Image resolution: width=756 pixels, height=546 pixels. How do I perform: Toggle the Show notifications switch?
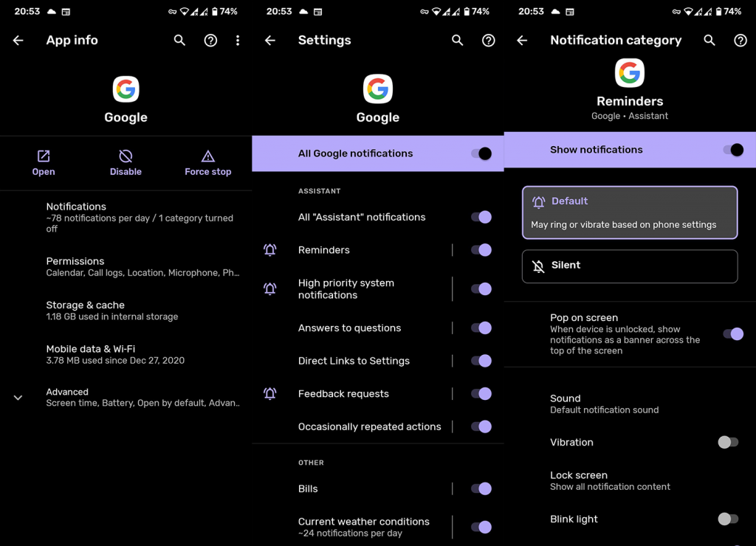tap(733, 150)
